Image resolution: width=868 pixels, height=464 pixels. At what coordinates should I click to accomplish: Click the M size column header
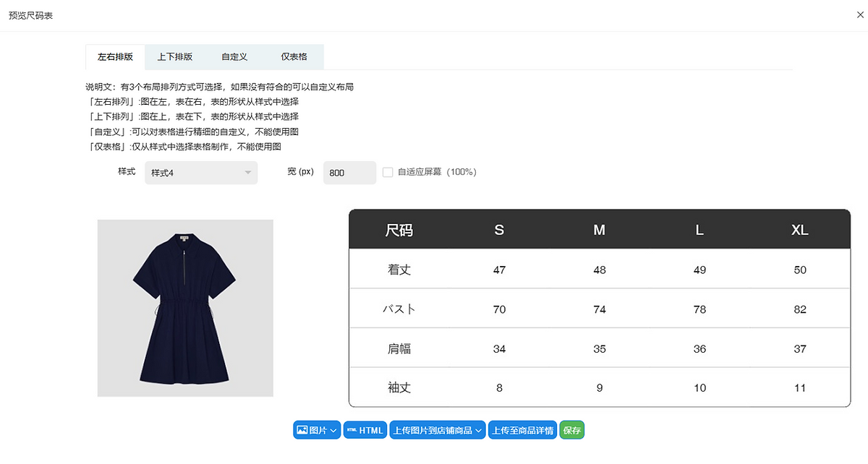pos(599,230)
